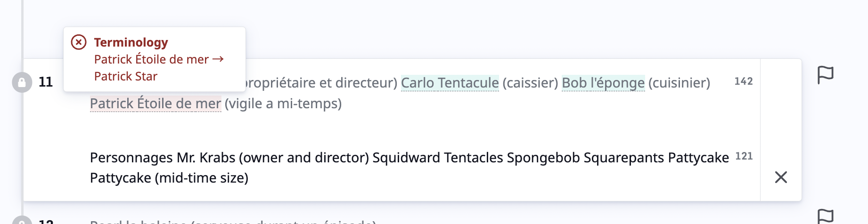Click the source character count 142
Viewport: 868px width, 224px height.
[x=744, y=81]
